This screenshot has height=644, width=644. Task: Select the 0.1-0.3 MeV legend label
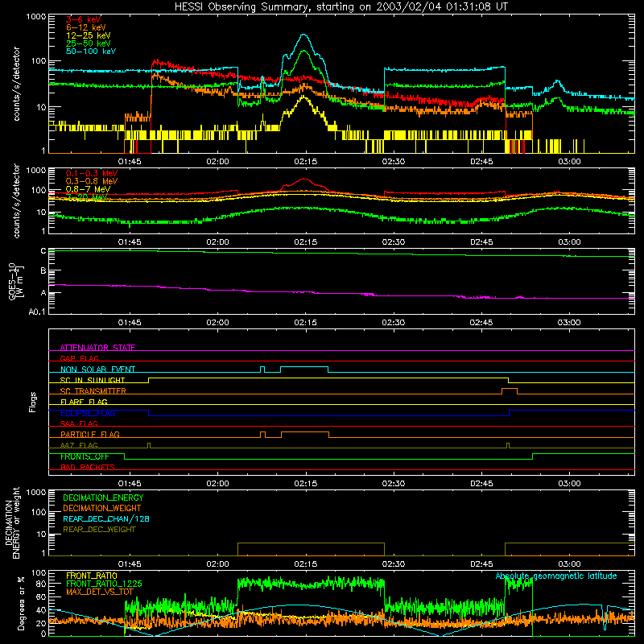pyautogui.click(x=92, y=173)
